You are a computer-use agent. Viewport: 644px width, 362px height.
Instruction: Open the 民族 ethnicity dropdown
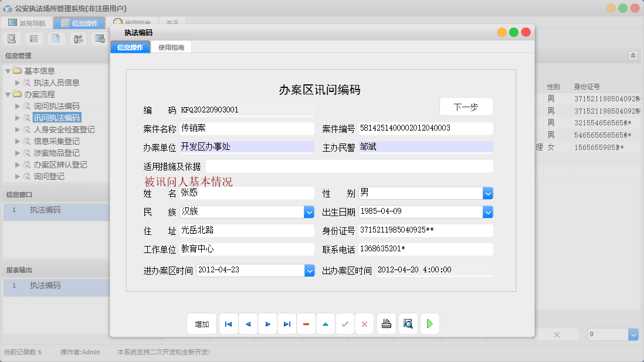309,211
